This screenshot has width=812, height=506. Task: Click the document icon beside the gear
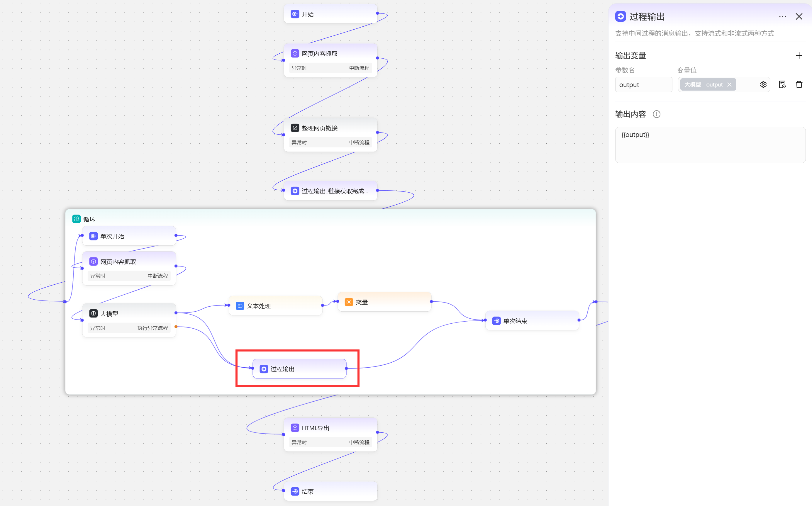(x=782, y=85)
